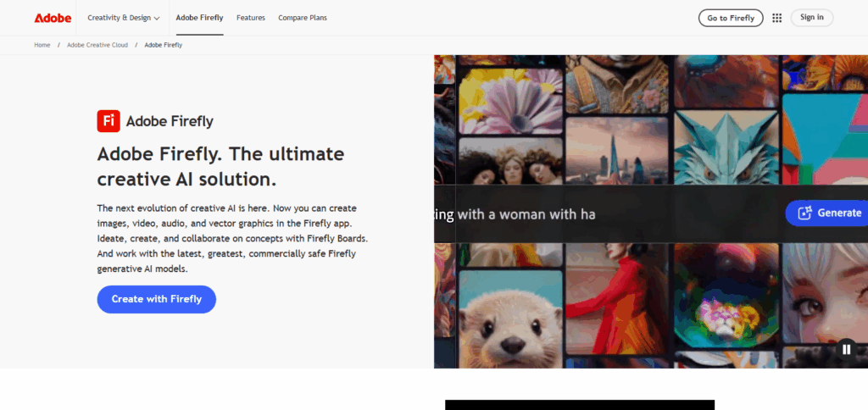Select the otter image thumbnail

tap(509, 319)
